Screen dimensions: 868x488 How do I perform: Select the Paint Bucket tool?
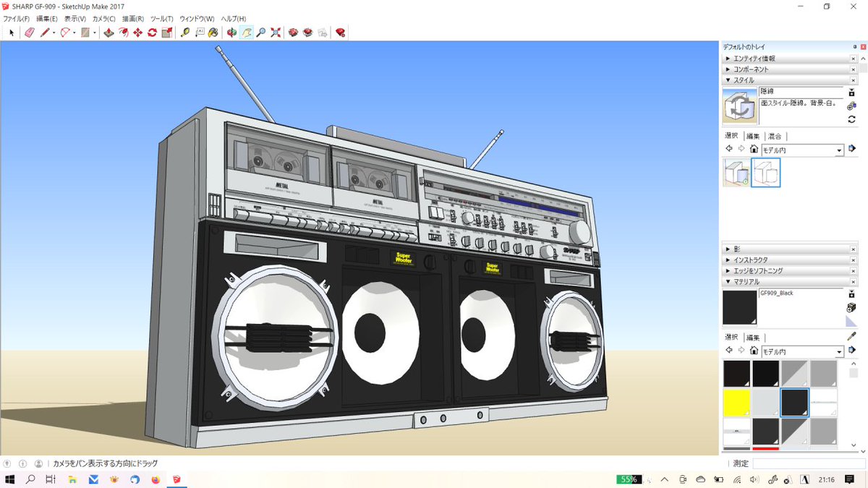213,33
